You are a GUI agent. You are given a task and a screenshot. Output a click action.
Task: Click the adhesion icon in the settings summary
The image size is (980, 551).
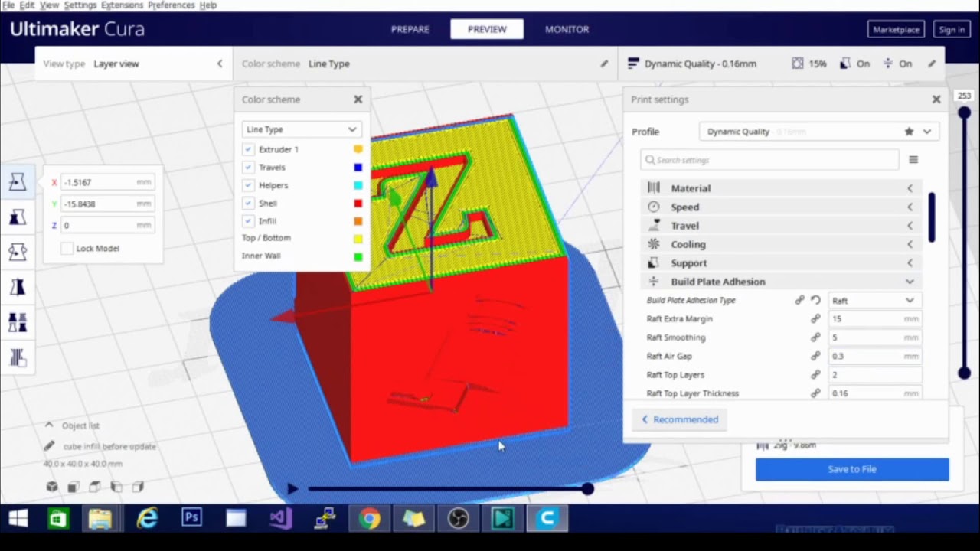(887, 64)
